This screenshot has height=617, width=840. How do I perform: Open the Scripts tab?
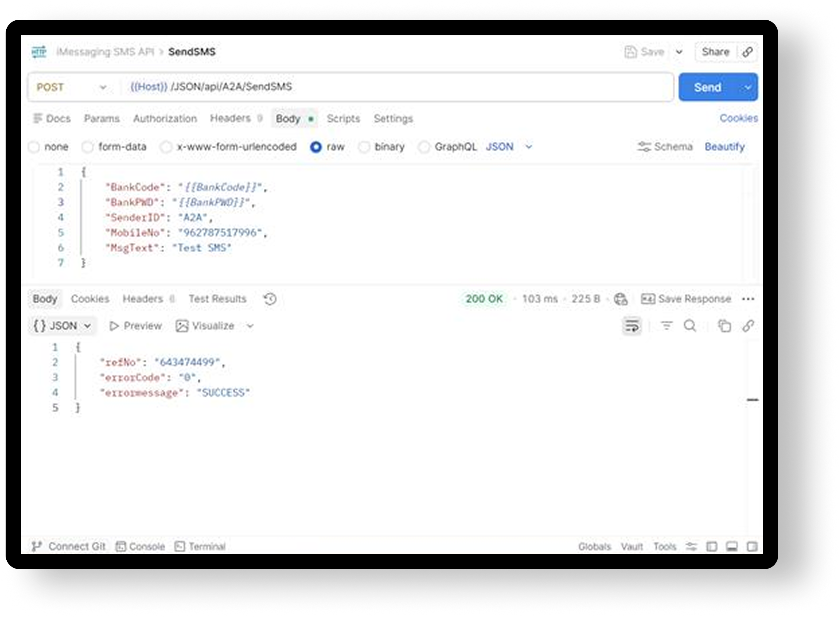pos(343,118)
